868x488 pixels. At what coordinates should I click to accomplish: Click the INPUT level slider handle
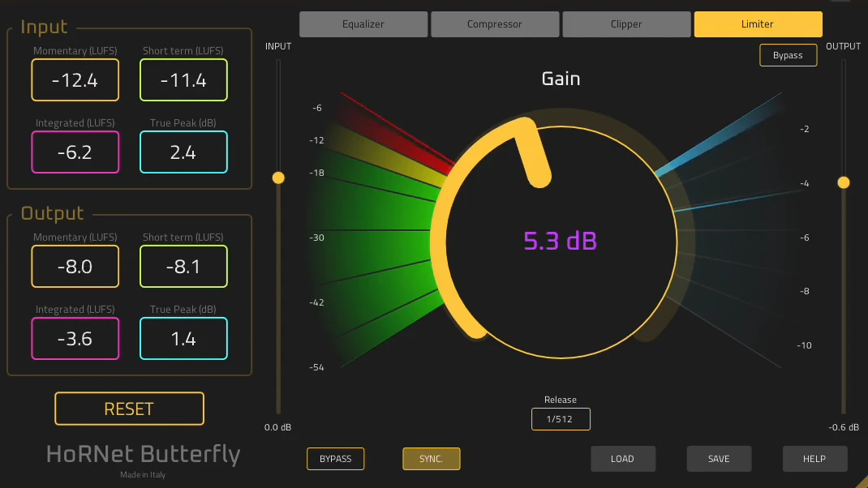pos(278,178)
